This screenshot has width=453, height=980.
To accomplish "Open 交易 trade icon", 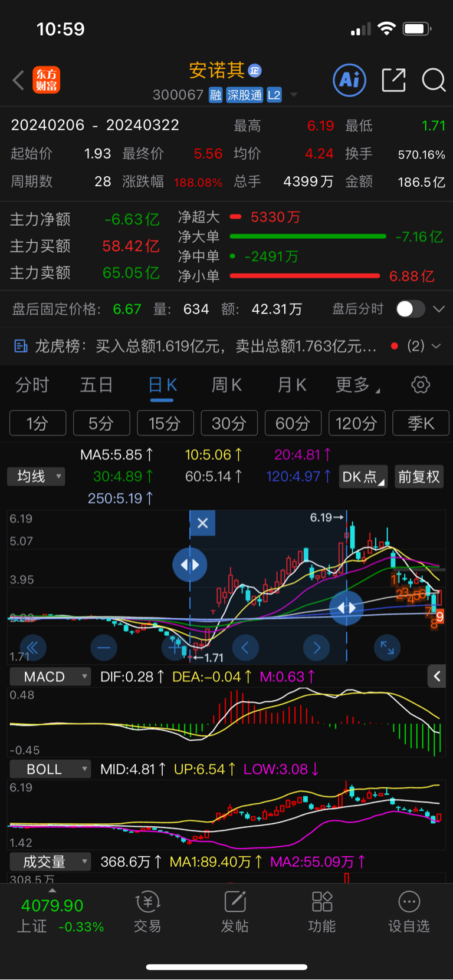I will coord(147,912).
